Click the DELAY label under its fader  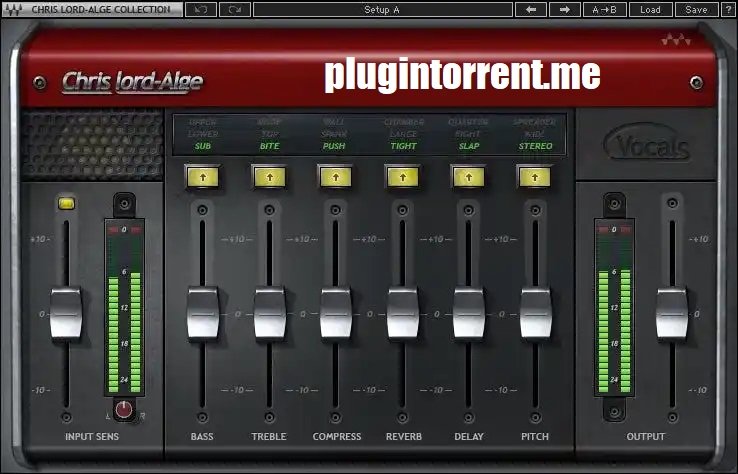pos(469,436)
